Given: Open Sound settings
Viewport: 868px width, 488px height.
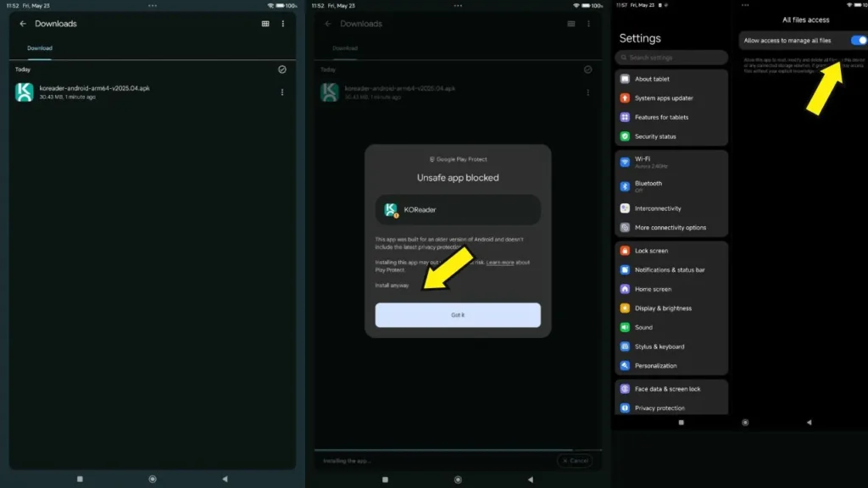Looking at the screenshot, I should (x=671, y=328).
